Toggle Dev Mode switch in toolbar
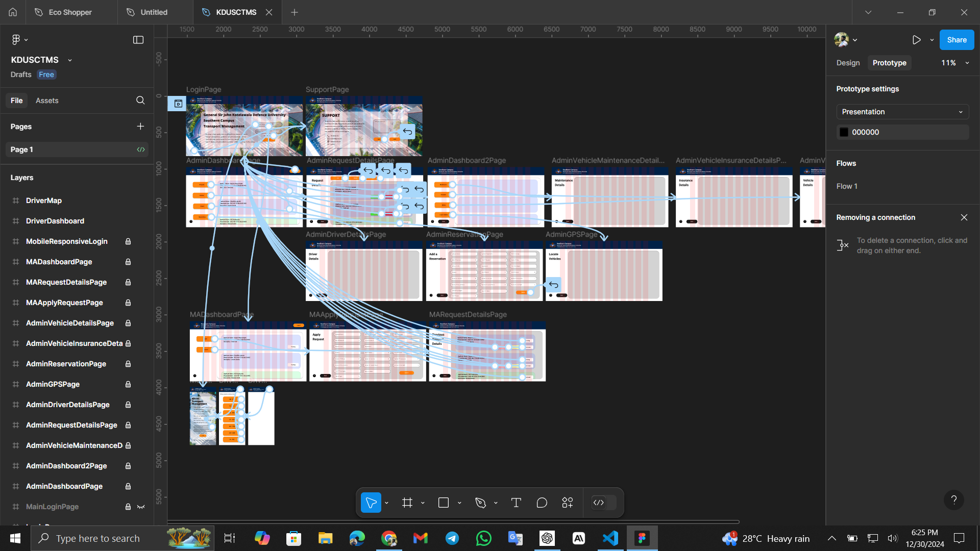The height and width of the screenshot is (551, 980). tap(604, 503)
